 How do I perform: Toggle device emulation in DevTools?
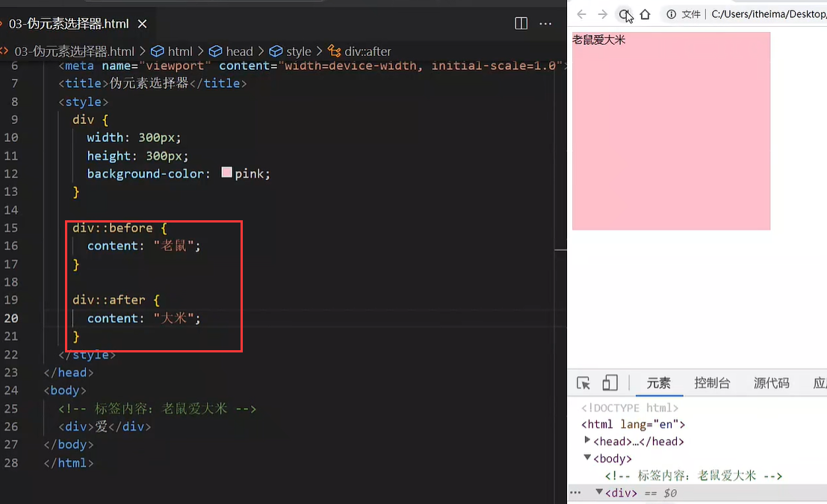(610, 383)
